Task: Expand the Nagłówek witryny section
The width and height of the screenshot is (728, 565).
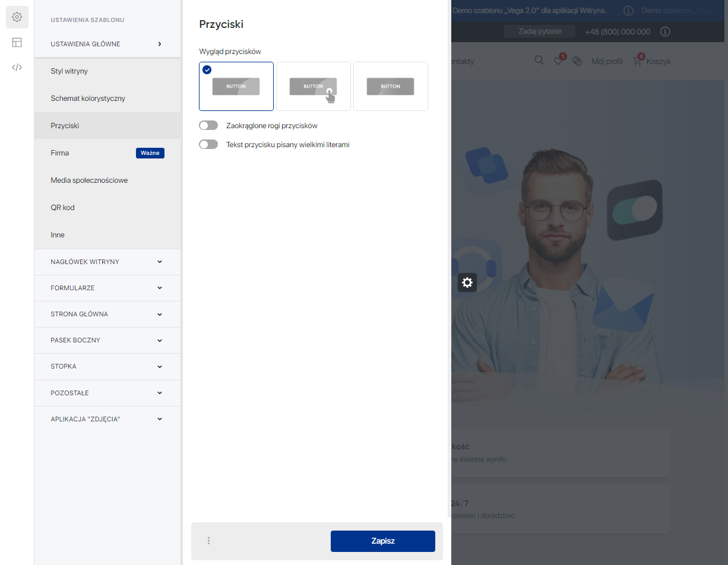Action: tap(107, 262)
